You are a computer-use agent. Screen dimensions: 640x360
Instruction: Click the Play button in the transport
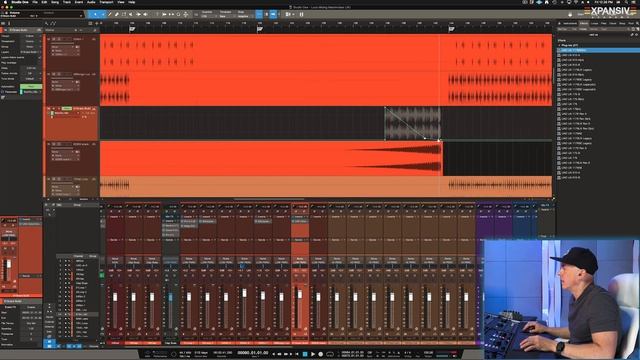tap(313, 354)
